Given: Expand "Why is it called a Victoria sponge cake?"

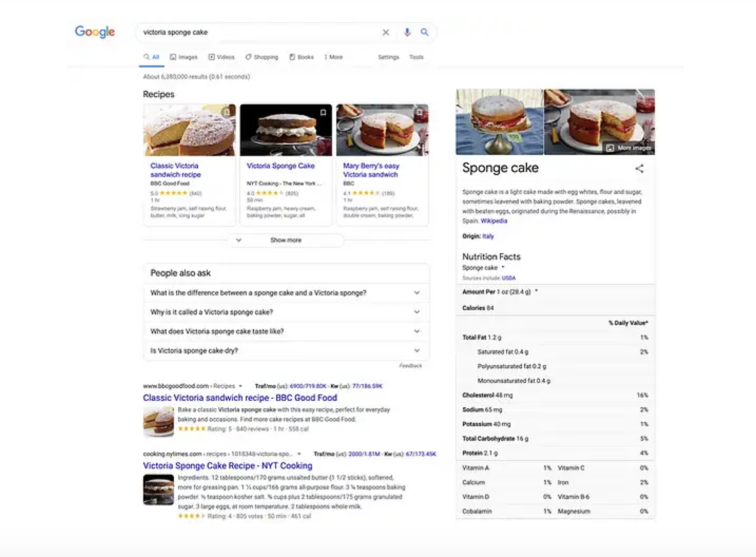Looking at the screenshot, I should 286,312.
